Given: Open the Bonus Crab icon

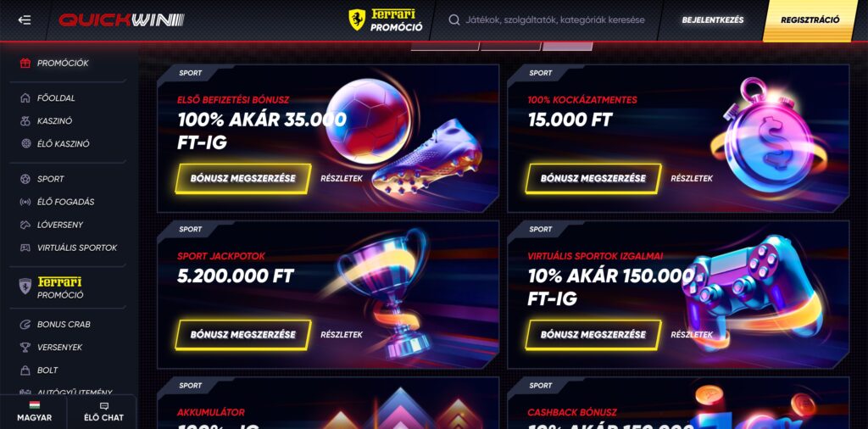Looking at the screenshot, I should point(25,325).
